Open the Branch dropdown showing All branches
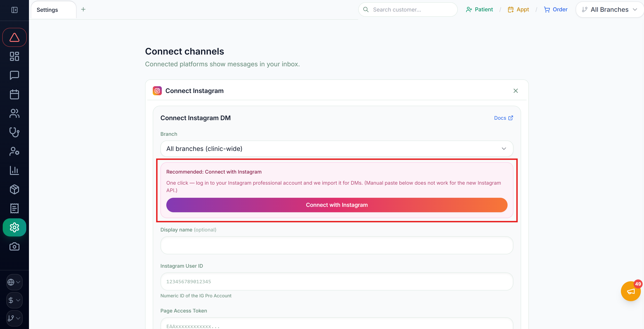644x329 pixels. pyautogui.click(x=336, y=148)
